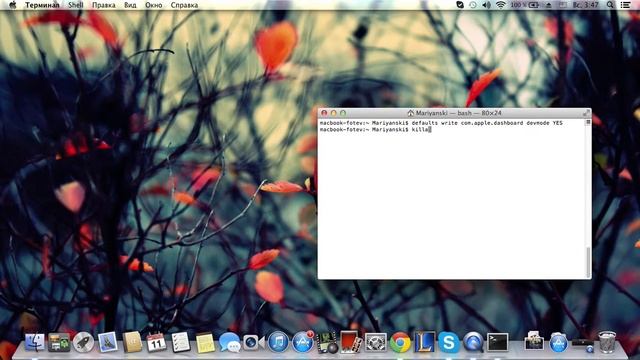Click the Terminal window full screen arrows
This screenshot has height=360, width=640.
[586, 113]
